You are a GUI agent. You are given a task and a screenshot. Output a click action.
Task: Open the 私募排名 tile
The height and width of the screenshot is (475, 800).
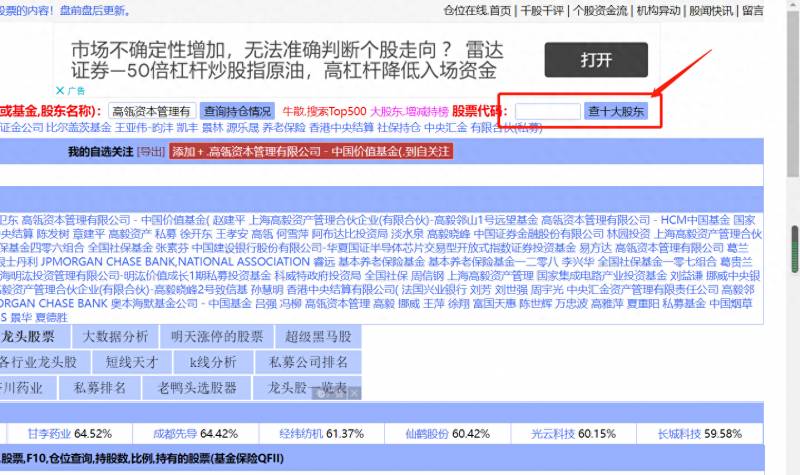pyautogui.click(x=100, y=388)
